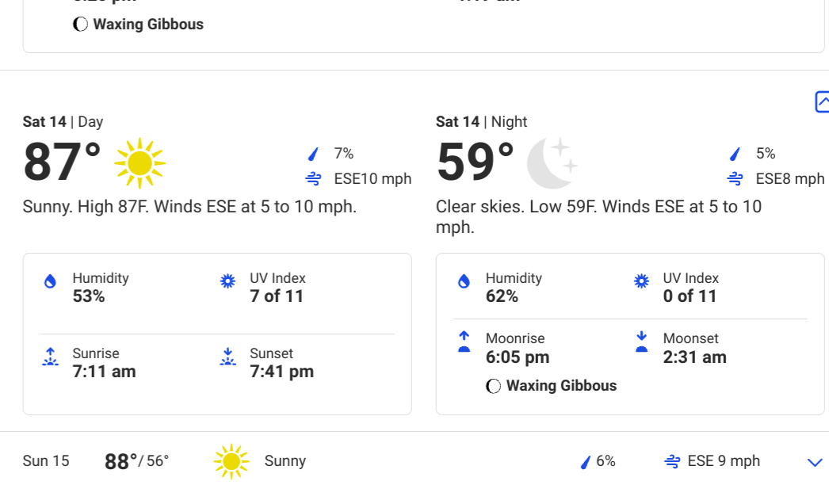This screenshot has height=504, width=829.
Task: Click the Sat 14 Night heading
Action: click(481, 122)
